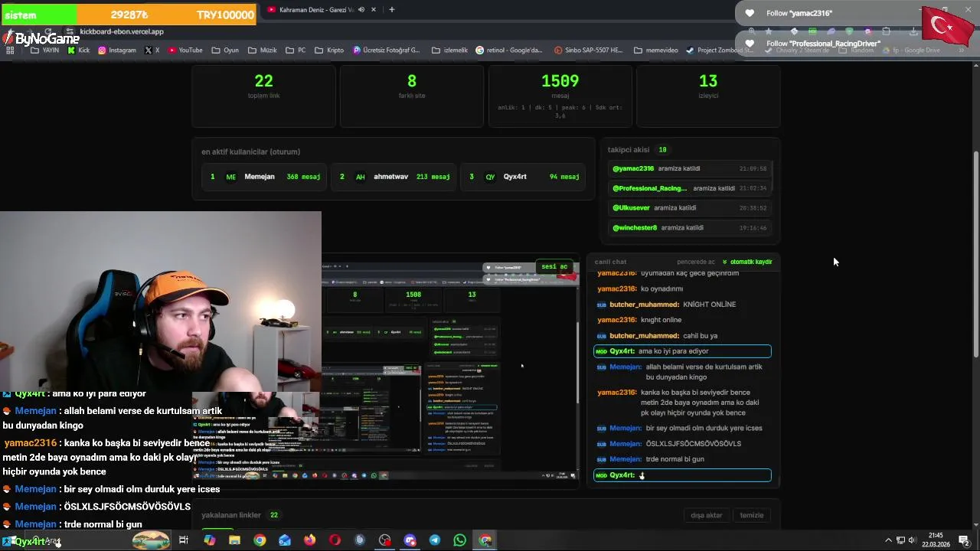Click the 1509 'mesaj' stat card
980x551 pixels.
[x=560, y=96]
